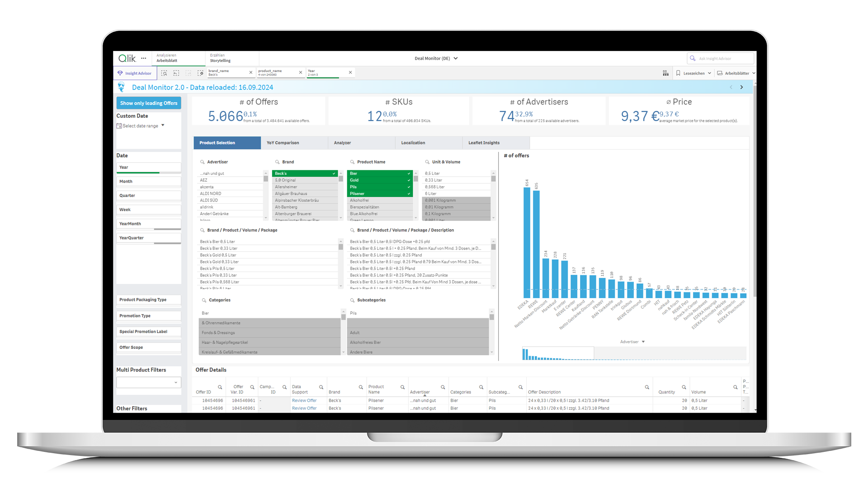Viewport: 868px width, 488px height.
Task: Expand the Year date filter
Action: tap(149, 168)
